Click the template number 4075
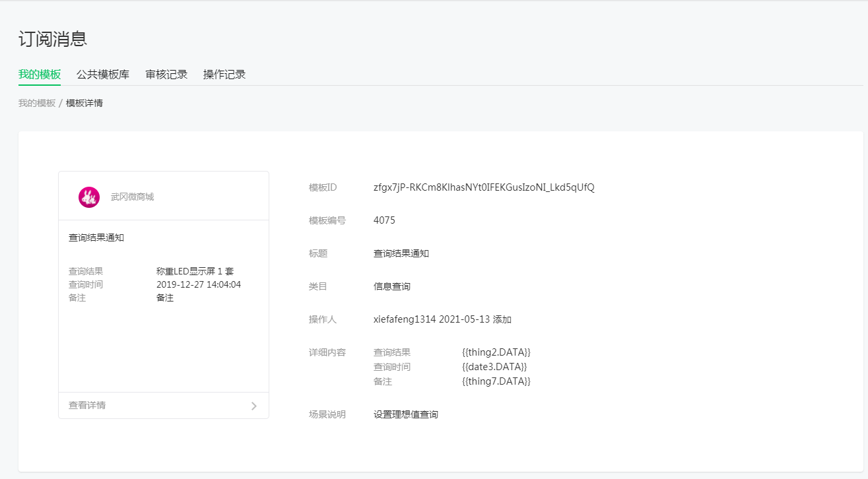Screen dimensions: 868x479 coord(384,220)
